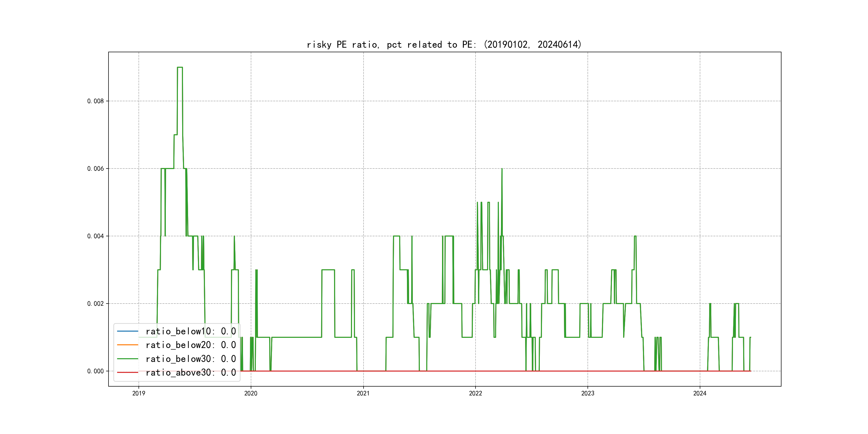Click the 2021 x-axis tick label
This screenshot has height=434, width=868.
pyautogui.click(x=363, y=393)
